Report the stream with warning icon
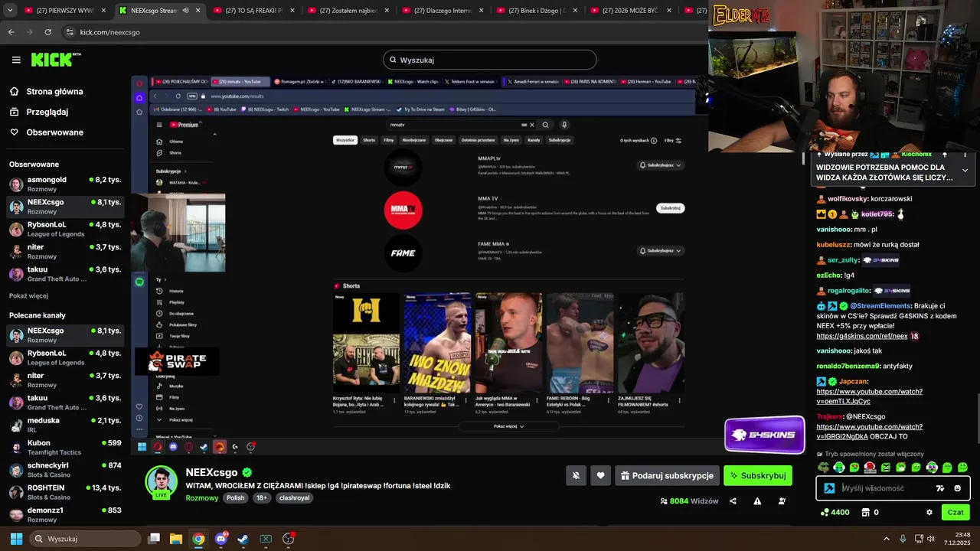Viewport: 980px width, 551px height. click(x=757, y=501)
